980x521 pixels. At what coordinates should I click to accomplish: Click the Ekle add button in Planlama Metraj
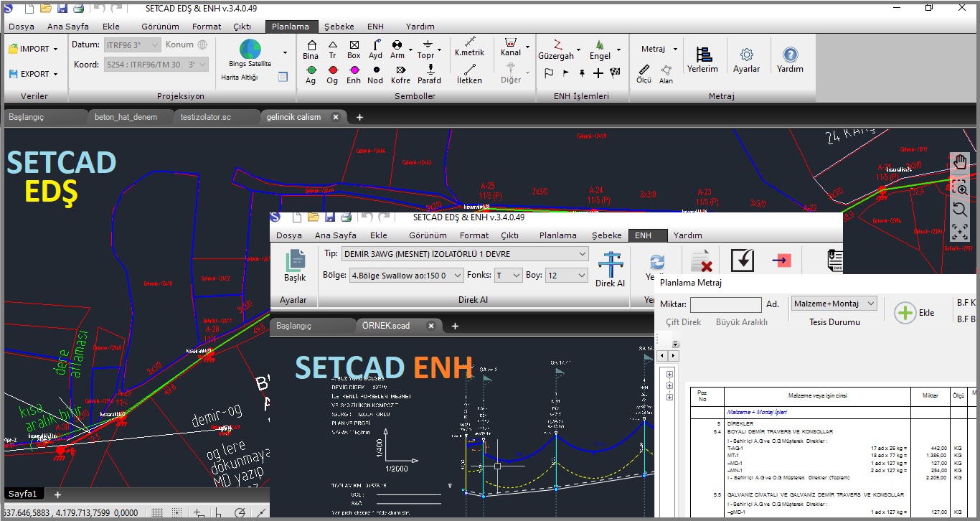point(915,313)
